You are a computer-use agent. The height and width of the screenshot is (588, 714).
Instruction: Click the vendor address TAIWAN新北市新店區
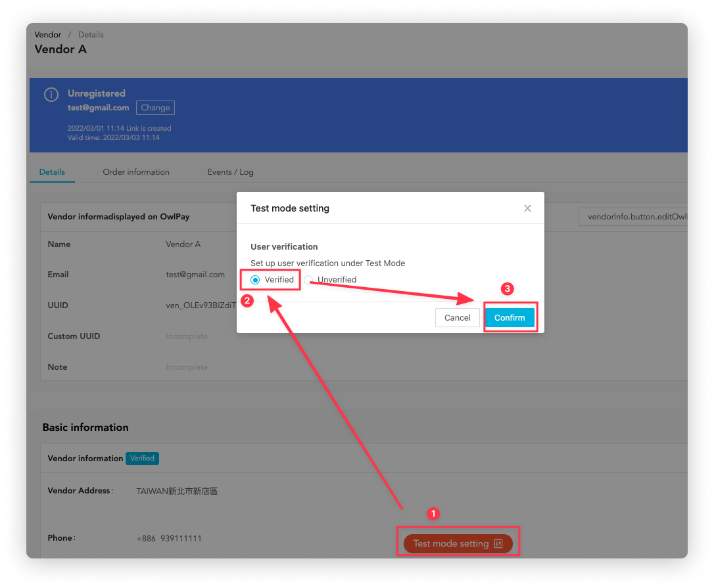(x=177, y=491)
